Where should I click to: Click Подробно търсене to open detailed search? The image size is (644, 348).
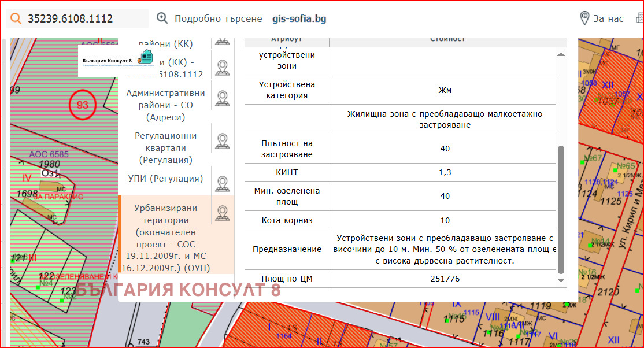pyautogui.click(x=219, y=18)
